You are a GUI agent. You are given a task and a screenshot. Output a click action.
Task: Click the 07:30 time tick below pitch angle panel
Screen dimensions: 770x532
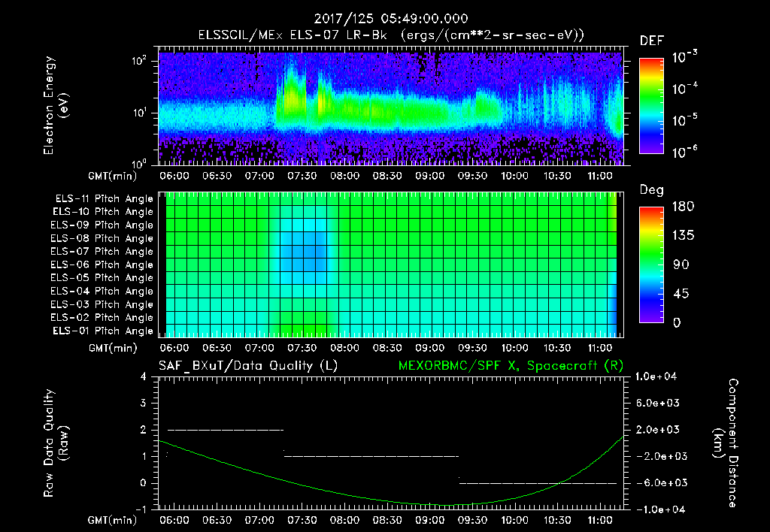pyautogui.click(x=302, y=348)
